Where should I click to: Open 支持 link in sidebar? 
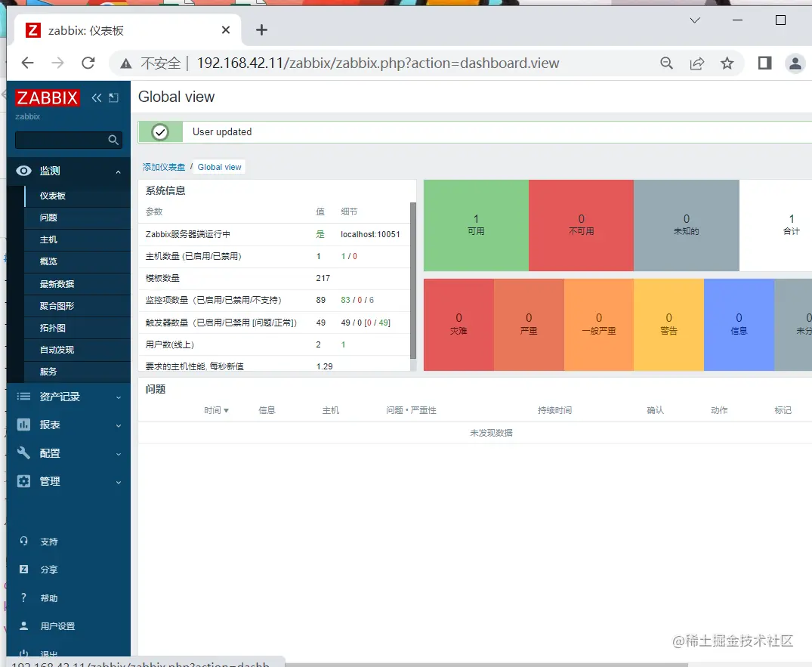tap(49, 542)
